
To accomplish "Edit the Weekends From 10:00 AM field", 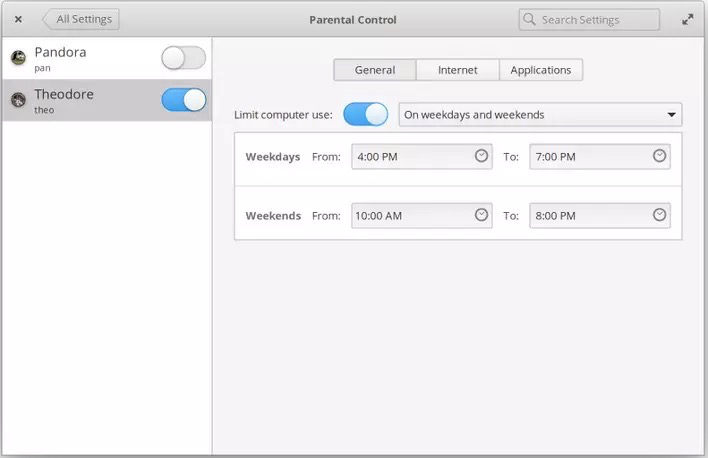I will coord(422,215).
